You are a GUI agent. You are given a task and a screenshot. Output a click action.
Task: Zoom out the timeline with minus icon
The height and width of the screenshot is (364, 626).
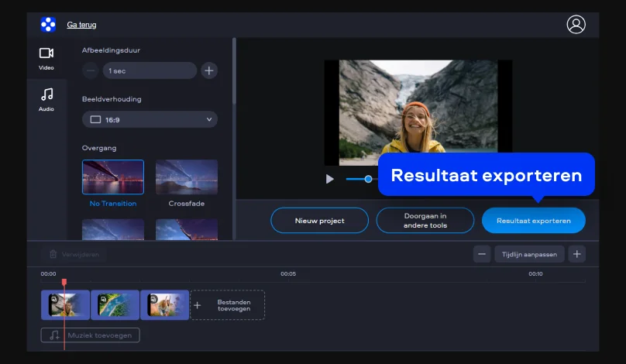[x=482, y=254]
